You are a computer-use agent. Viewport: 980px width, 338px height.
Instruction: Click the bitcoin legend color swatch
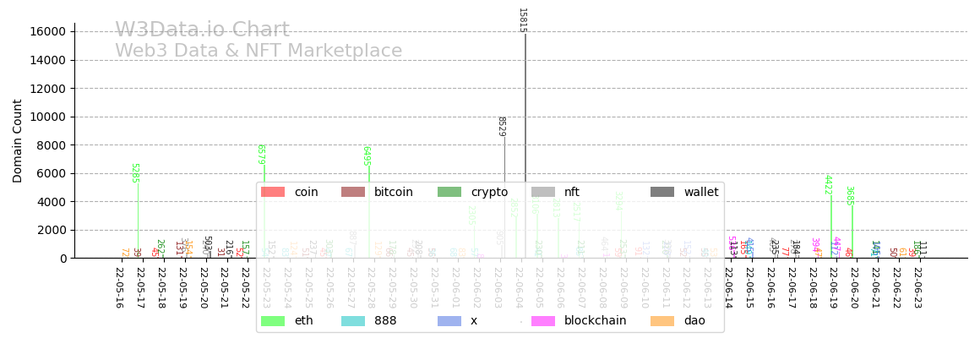353,193
